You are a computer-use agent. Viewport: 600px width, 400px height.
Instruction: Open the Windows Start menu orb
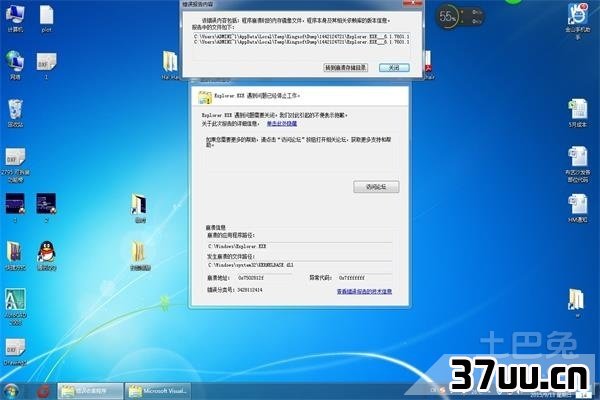click(x=11, y=391)
